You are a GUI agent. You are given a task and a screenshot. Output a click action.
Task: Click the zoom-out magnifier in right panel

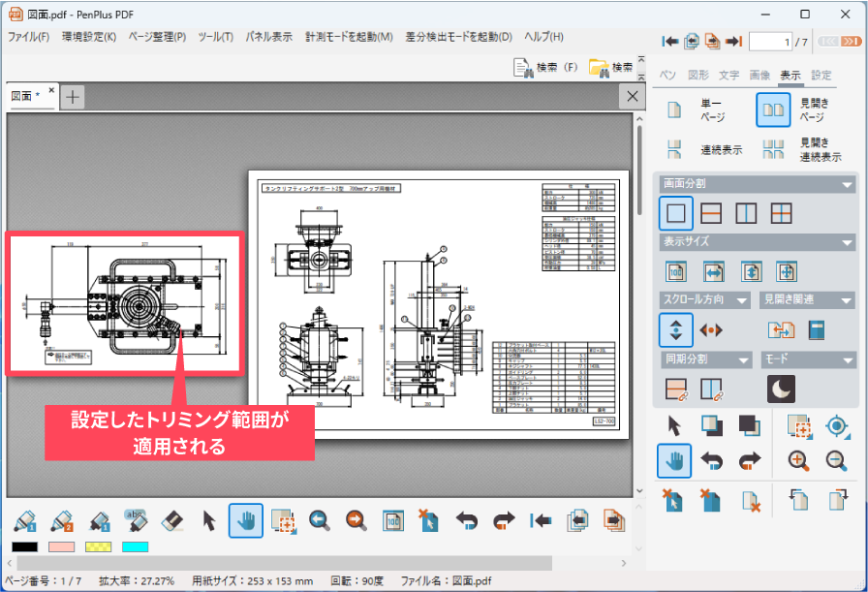[x=836, y=461]
